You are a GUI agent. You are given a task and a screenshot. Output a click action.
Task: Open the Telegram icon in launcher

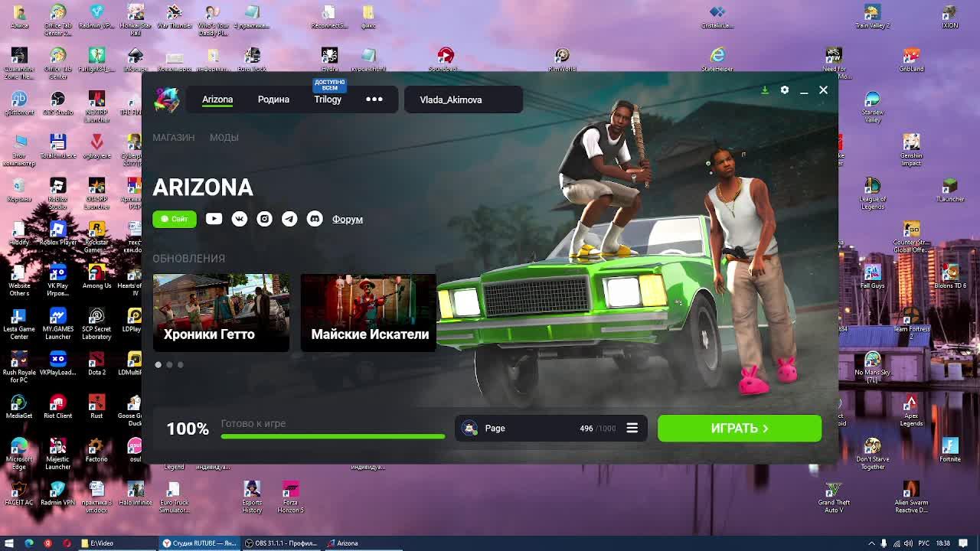[x=289, y=219]
